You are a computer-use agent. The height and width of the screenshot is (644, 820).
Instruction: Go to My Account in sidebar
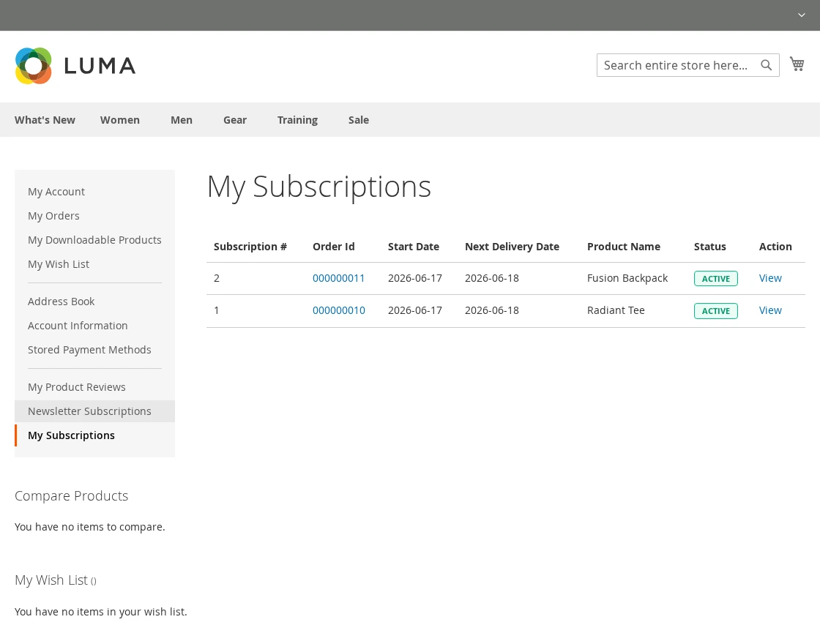(56, 192)
